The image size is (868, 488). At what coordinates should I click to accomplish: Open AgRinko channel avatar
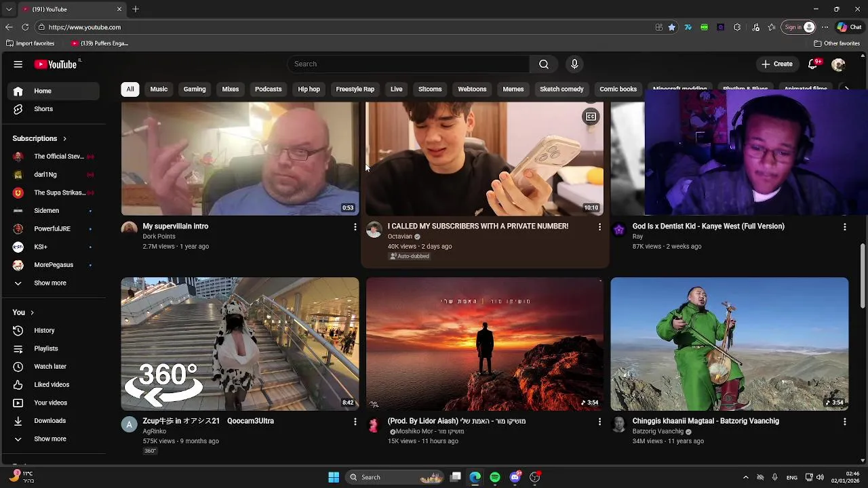[x=129, y=424]
